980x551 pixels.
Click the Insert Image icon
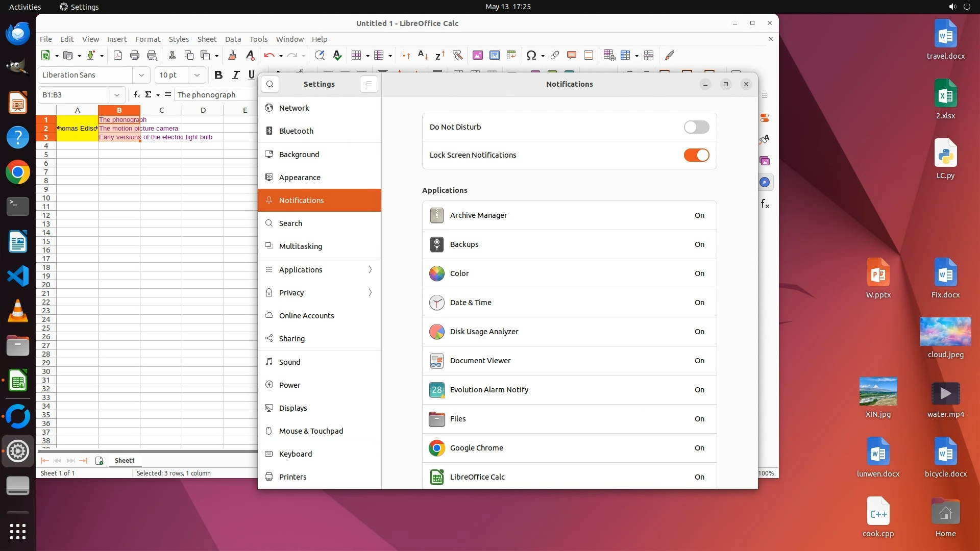point(477,55)
